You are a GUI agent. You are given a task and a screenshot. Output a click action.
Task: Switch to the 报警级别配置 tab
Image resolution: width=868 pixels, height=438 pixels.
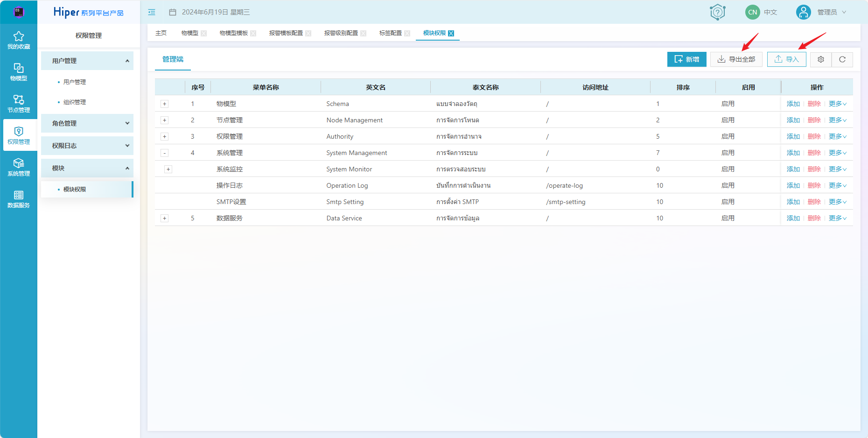point(341,33)
